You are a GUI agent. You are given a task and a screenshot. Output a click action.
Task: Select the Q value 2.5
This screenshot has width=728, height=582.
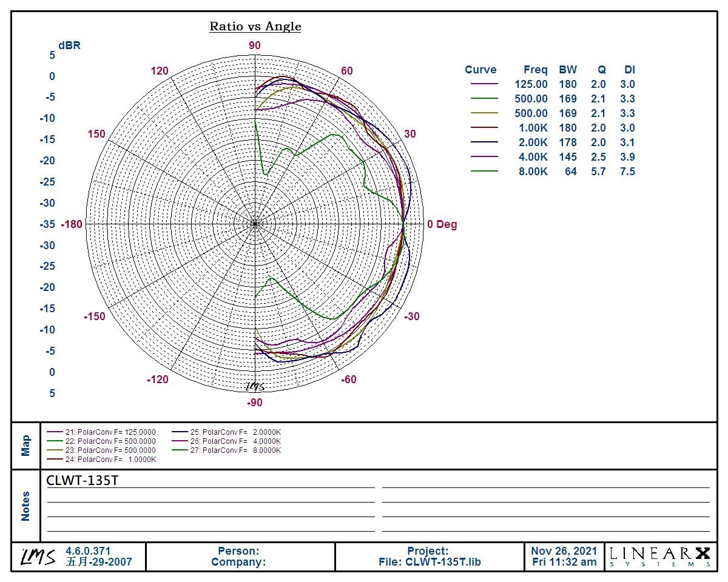[x=598, y=157]
